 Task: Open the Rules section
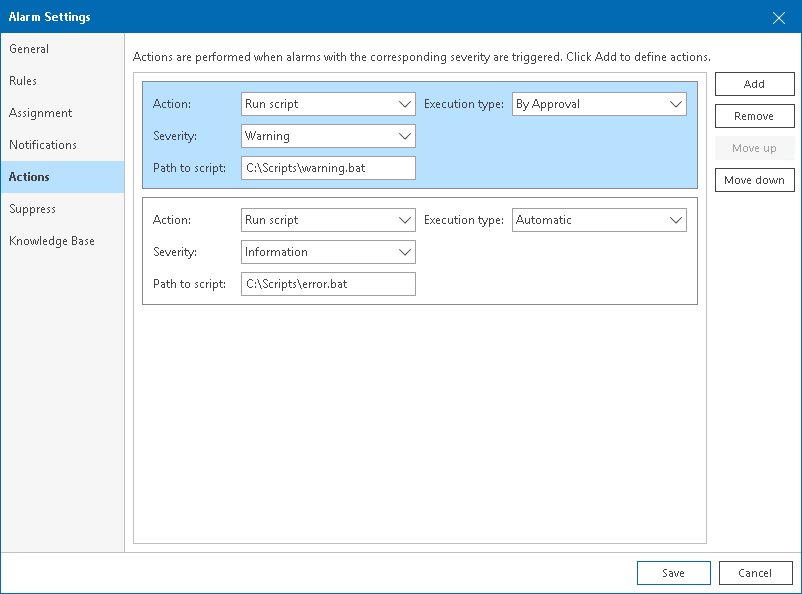click(23, 80)
